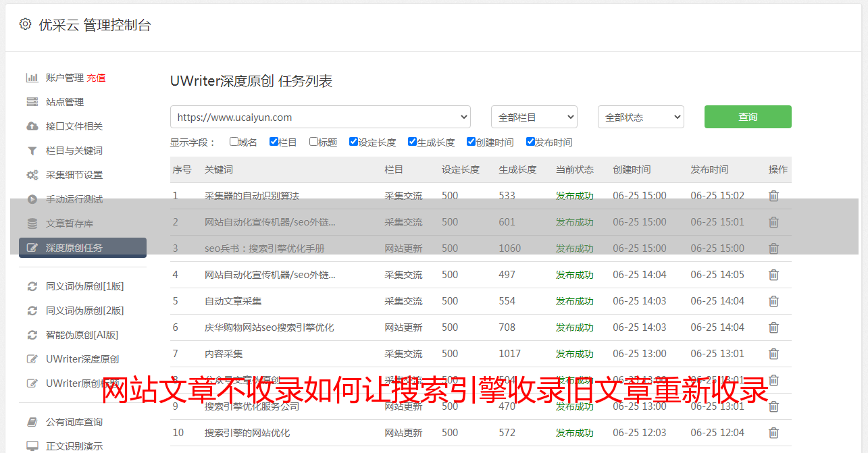Click keyword 采集器的自动识别算法
Screen dimensions: 868x453
click(x=252, y=196)
